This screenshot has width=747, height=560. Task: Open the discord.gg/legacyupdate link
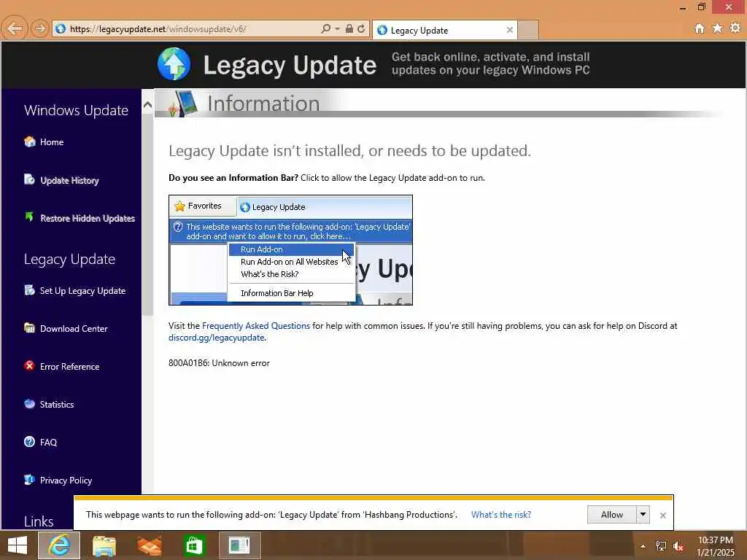point(216,338)
